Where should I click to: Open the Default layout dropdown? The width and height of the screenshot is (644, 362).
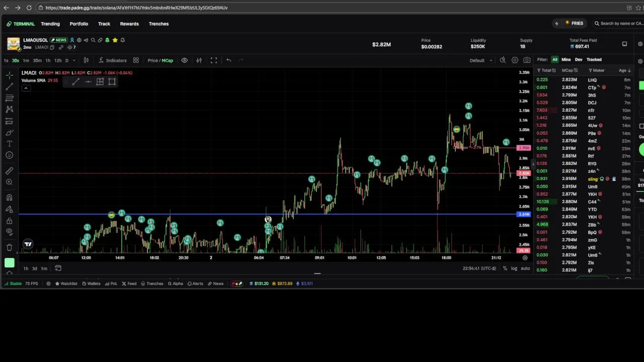click(x=481, y=60)
